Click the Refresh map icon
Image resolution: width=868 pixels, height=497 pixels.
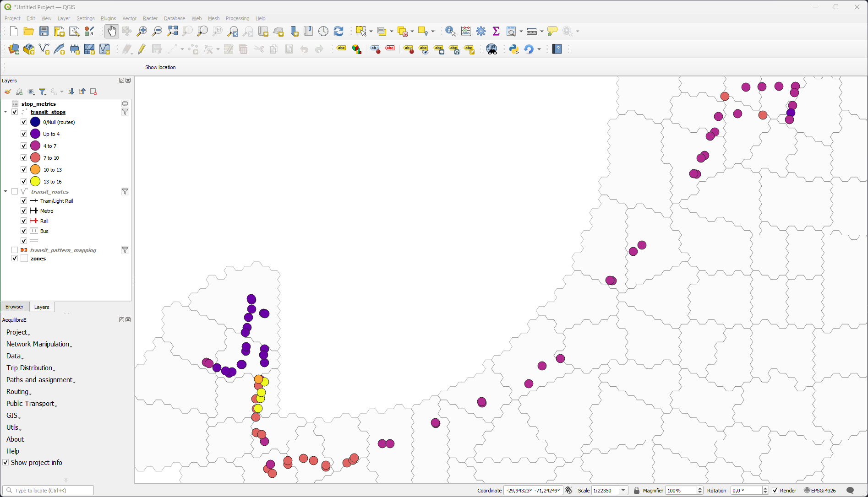pyautogui.click(x=338, y=31)
